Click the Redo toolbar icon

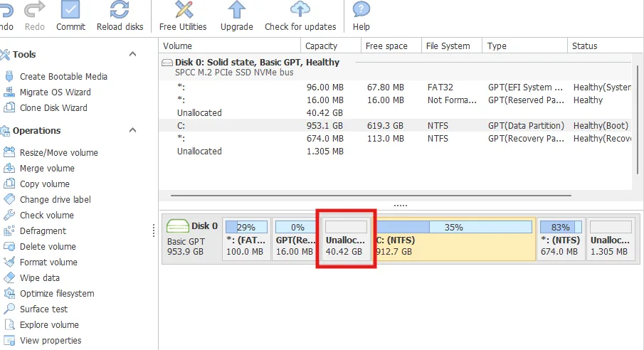coord(35,10)
